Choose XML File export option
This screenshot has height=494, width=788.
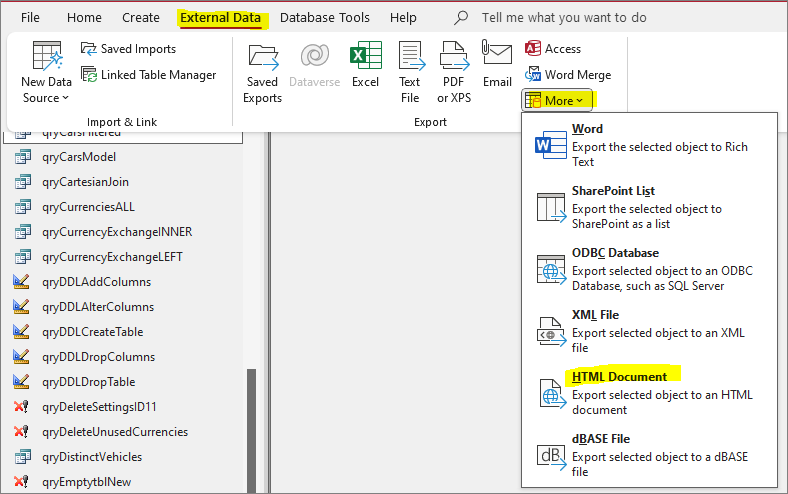649,331
